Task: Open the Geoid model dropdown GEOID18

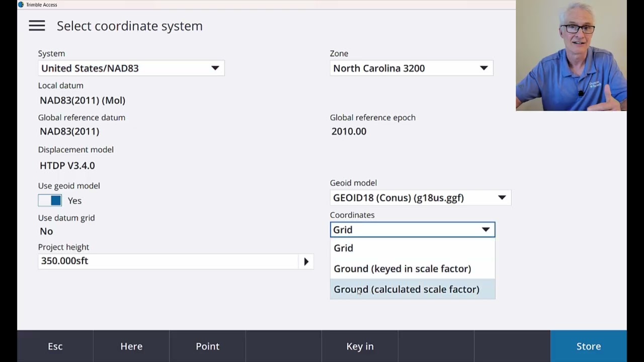Action: click(421, 198)
